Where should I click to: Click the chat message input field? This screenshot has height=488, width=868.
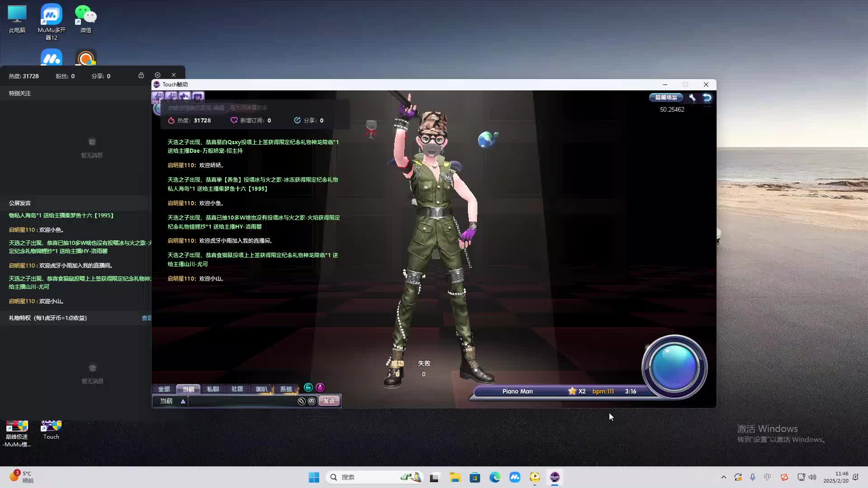pos(243,401)
